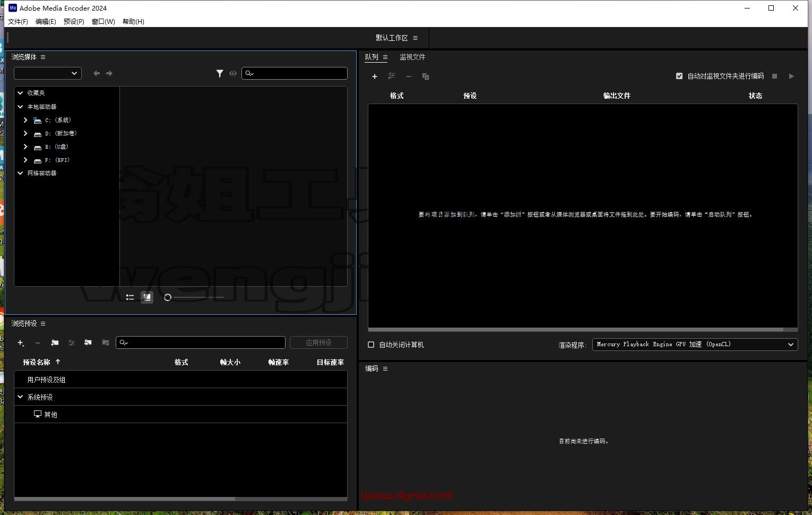
Task: Delete the selected preset with minus icon
Action: [x=38, y=343]
